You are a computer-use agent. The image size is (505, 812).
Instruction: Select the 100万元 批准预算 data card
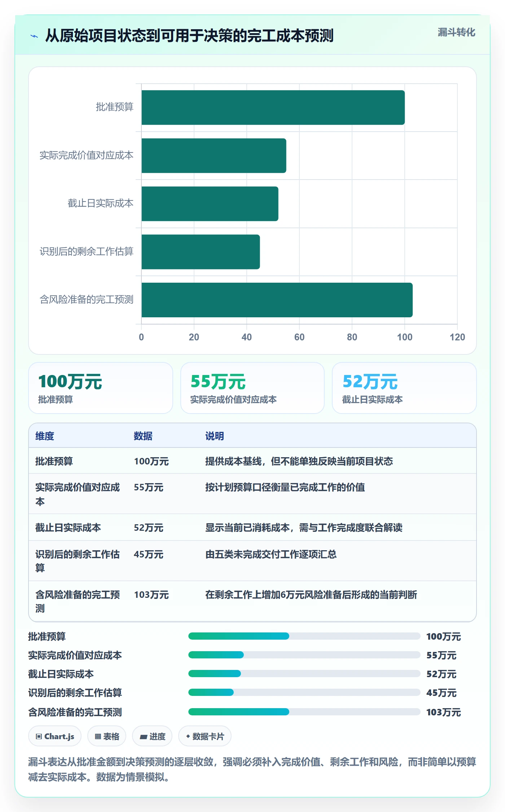(x=101, y=388)
